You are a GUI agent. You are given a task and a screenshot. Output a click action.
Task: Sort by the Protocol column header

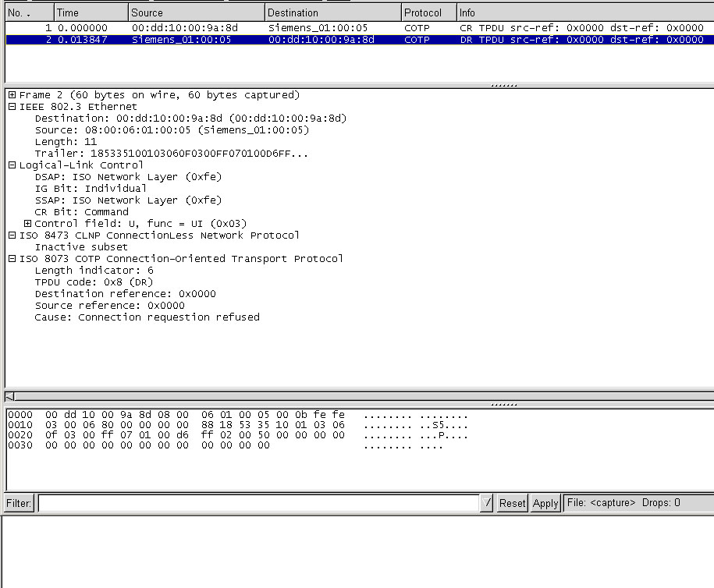tap(428, 12)
